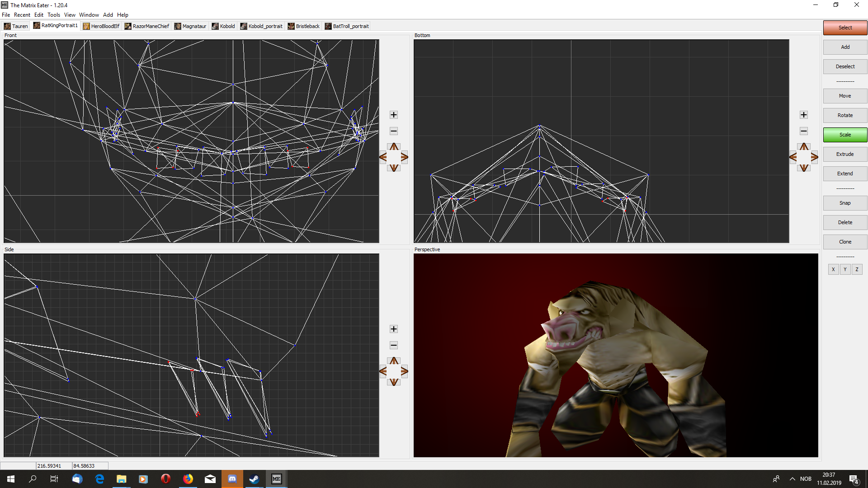Pan Bottom viewport down with arrow
The width and height of the screenshot is (868, 488).
coord(804,168)
